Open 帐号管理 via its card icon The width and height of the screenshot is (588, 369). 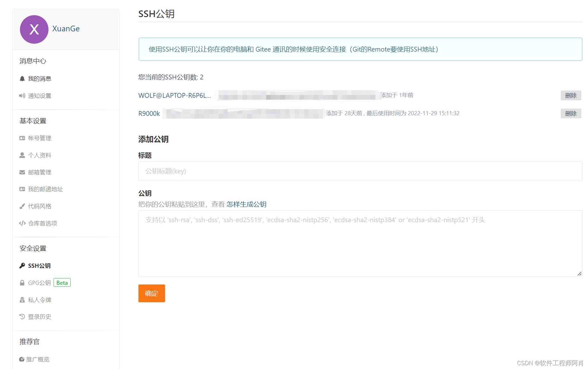[22, 138]
